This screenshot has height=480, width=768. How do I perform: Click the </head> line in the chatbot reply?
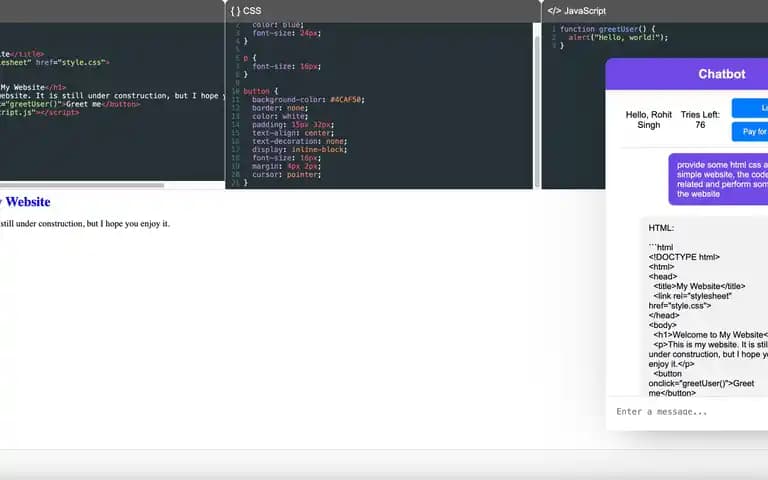coord(664,315)
